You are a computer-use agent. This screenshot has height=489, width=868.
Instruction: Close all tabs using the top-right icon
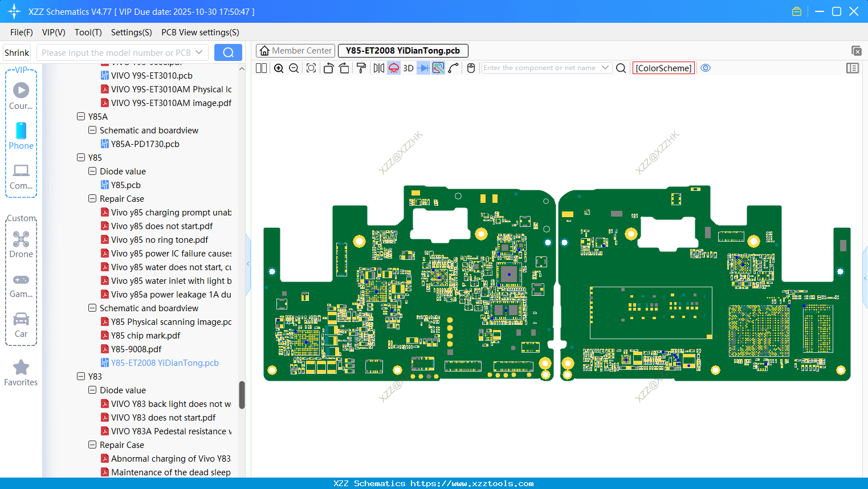(856, 51)
